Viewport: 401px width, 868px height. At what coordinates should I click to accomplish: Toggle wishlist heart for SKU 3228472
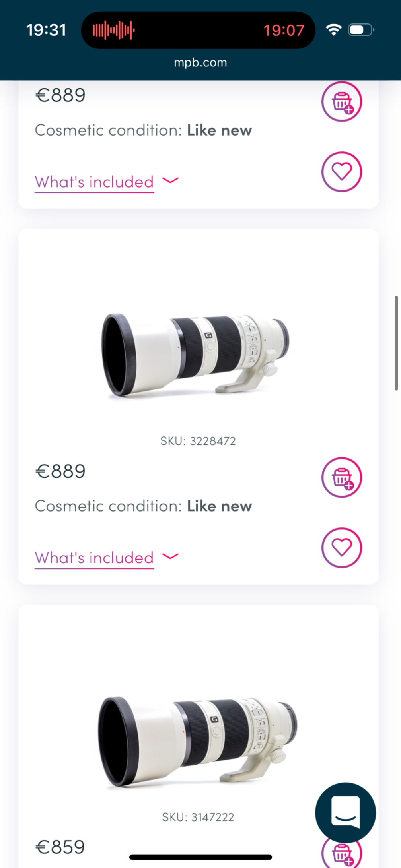(x=341, y=548)
